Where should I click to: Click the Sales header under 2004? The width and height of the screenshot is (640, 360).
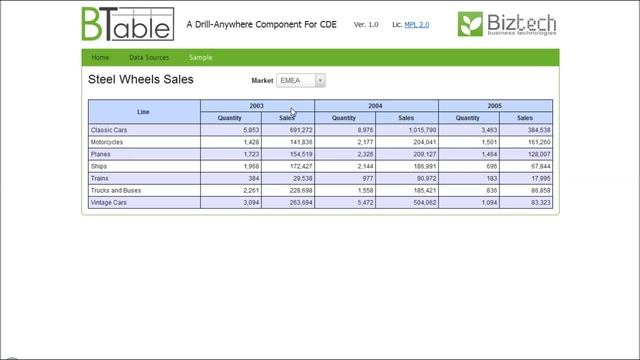point(407,118)
